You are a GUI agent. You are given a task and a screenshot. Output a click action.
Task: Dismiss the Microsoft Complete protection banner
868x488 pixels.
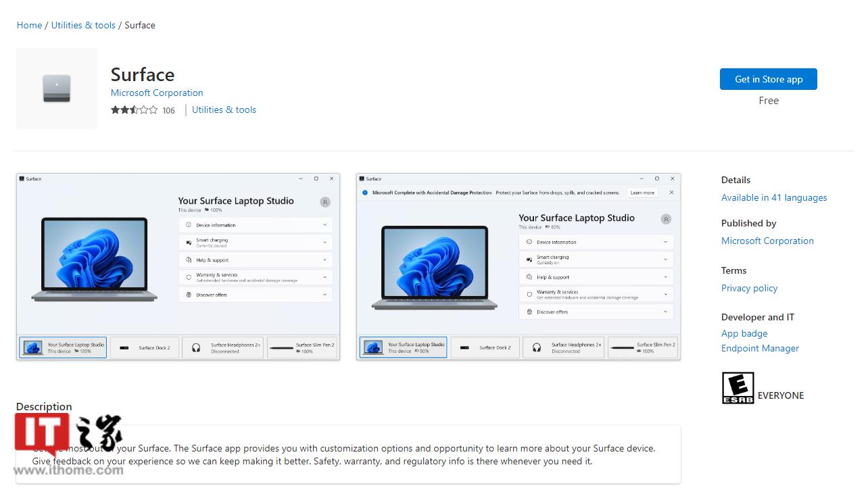[671, 192]
